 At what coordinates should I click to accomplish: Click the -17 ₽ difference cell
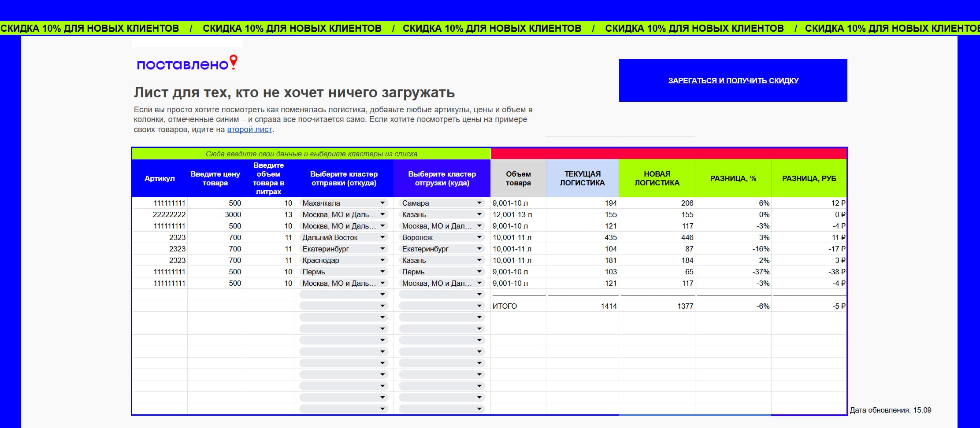click(x=809, y=249)
